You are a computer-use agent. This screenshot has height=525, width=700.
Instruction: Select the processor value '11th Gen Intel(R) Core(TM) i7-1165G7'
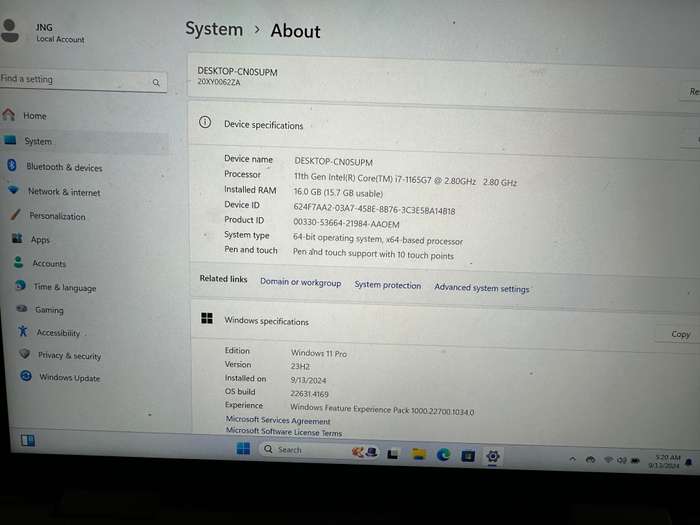362,178
